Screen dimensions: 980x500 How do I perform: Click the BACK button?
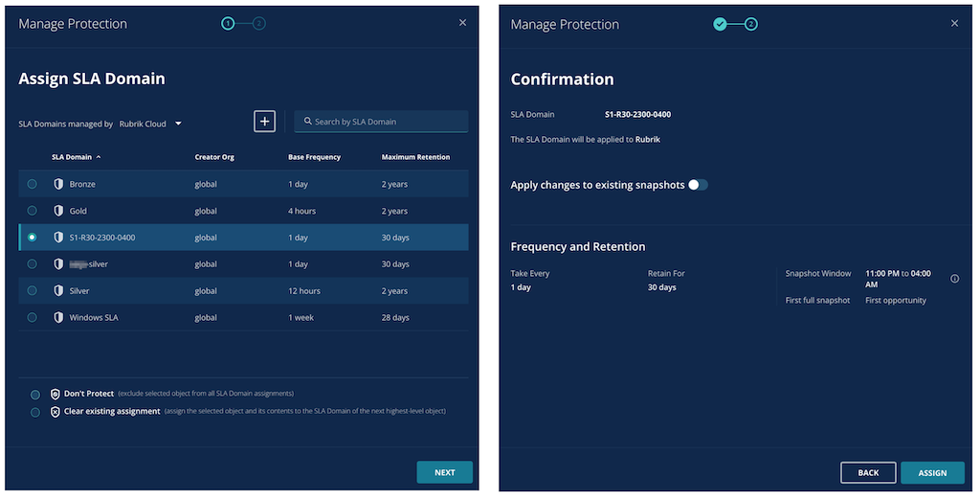868,473
